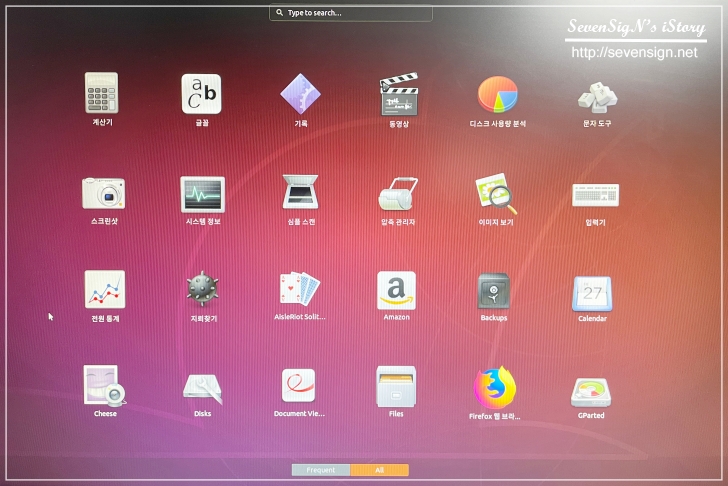The width and height of the screenshot is (728, 486).
Task: Launch the Firefox web browser
Action: pyautogui.click(x=494, y=388)
